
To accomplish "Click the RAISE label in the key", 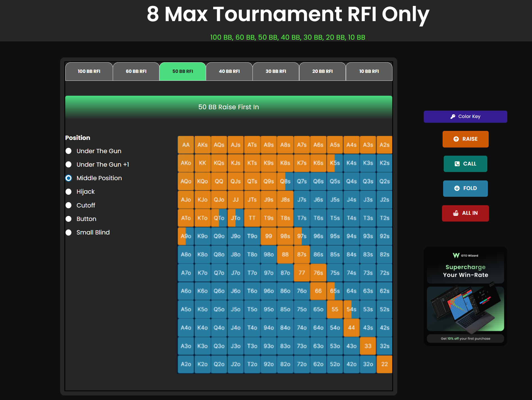I will click(x=470, y=139).
